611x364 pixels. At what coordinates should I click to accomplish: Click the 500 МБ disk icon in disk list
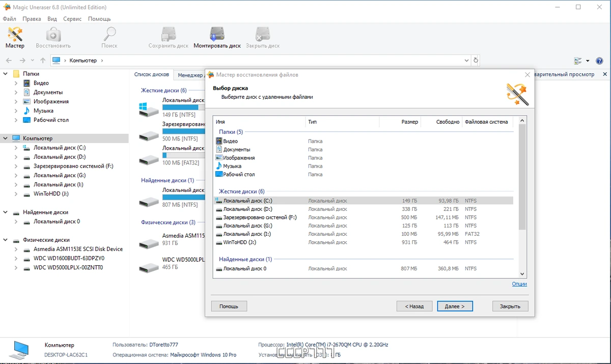(149, 136)
